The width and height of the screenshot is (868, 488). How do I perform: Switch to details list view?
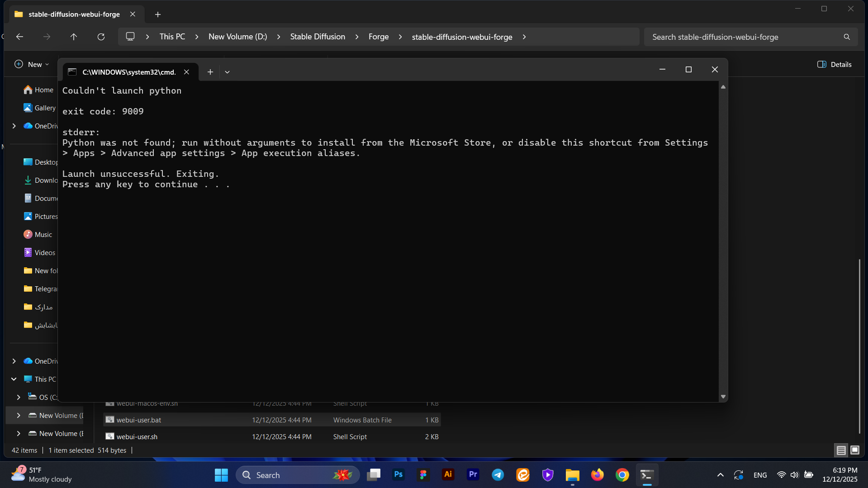point(841,450)
